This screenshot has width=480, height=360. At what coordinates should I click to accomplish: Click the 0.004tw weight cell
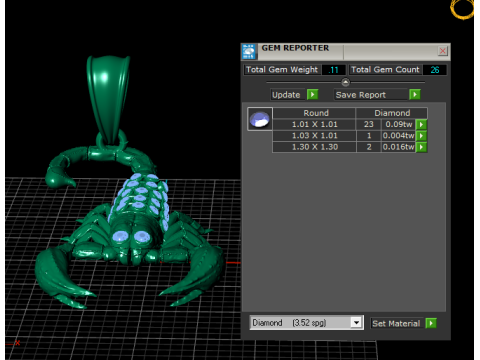399,136
